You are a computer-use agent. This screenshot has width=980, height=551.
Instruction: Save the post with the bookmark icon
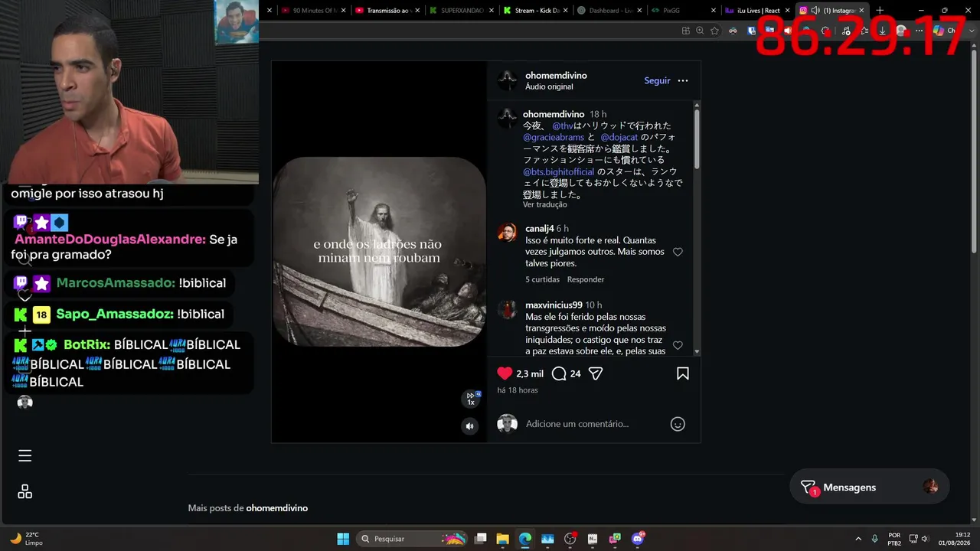683,373
